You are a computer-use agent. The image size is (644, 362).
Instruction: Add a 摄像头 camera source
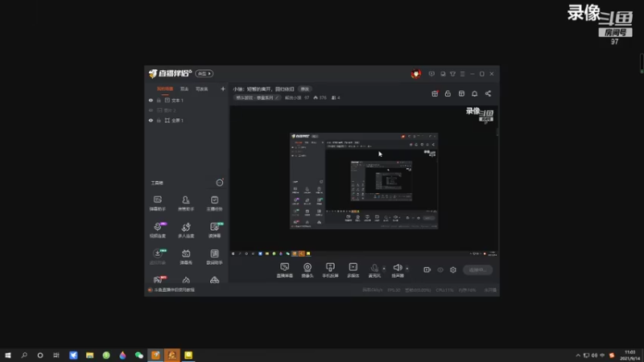click(308, 270)
